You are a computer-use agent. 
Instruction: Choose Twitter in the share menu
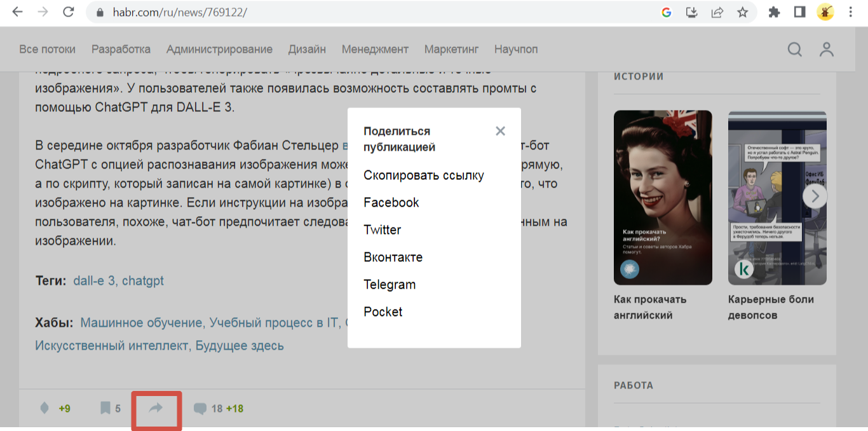click(x=383, y=230)
